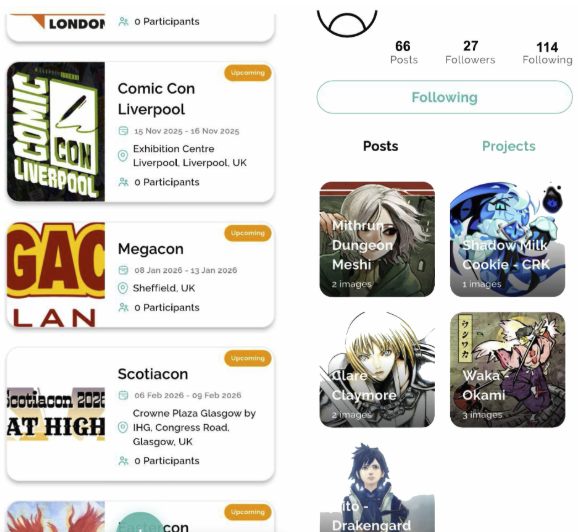
Task: Click location pin icon beside Sheffield, UK
Action: 123,288
